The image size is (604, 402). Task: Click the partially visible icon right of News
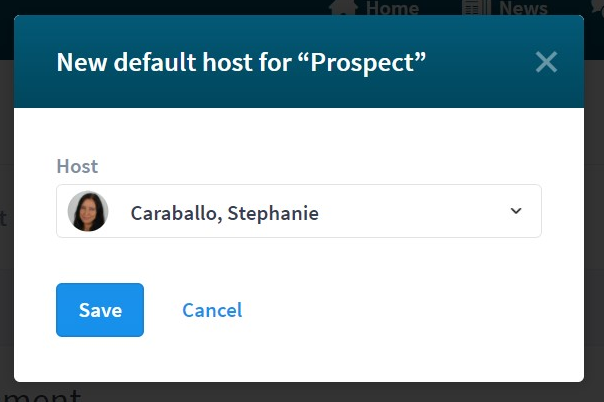pos(598,7)
